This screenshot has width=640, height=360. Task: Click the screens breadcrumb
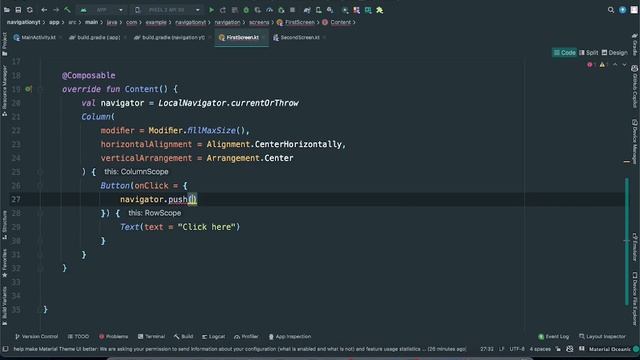pyautogui.click(x=259, y=22)
